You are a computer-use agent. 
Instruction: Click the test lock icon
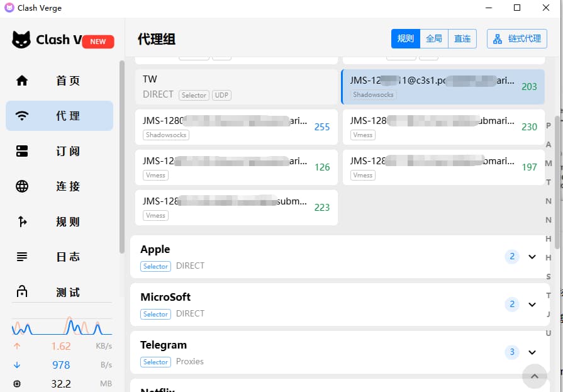(x=22, y=291)
